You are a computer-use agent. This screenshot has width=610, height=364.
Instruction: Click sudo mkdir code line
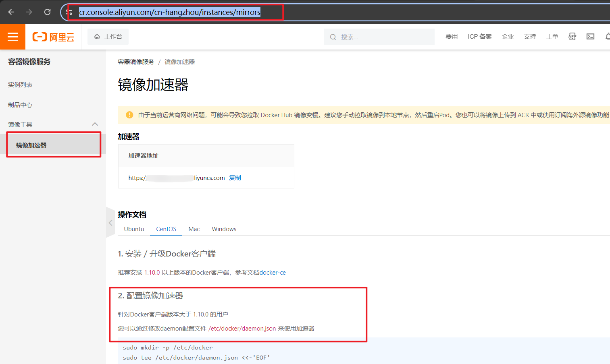(168, 347)
